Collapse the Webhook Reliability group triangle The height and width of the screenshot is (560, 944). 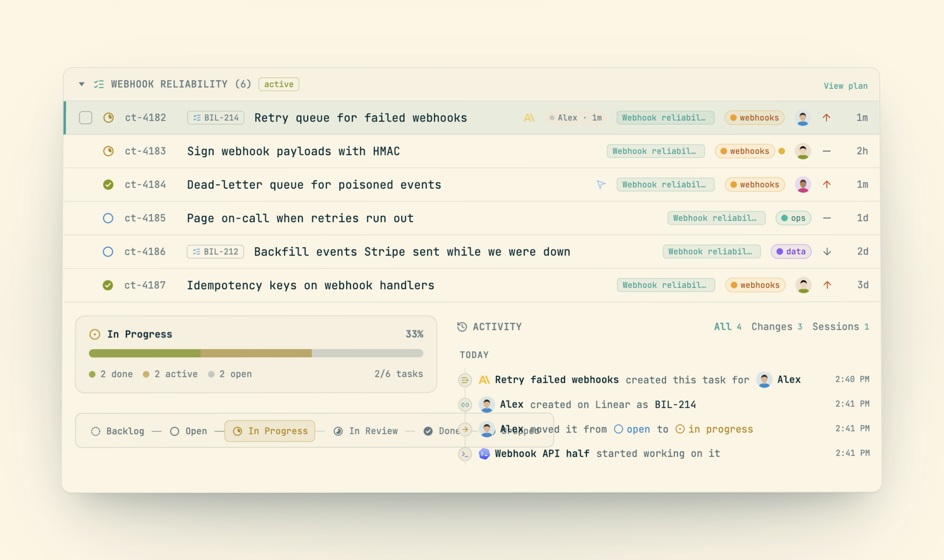point(82,84)
